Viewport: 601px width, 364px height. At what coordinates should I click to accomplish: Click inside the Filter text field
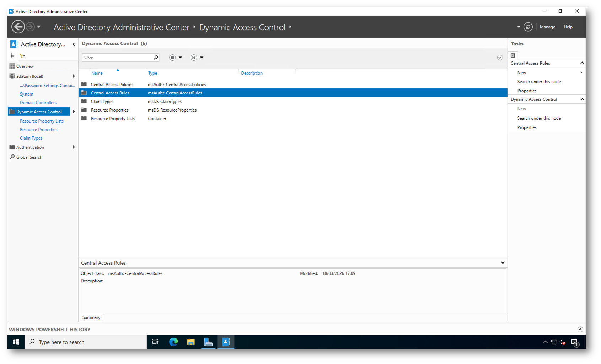click(x=117, y=58)
